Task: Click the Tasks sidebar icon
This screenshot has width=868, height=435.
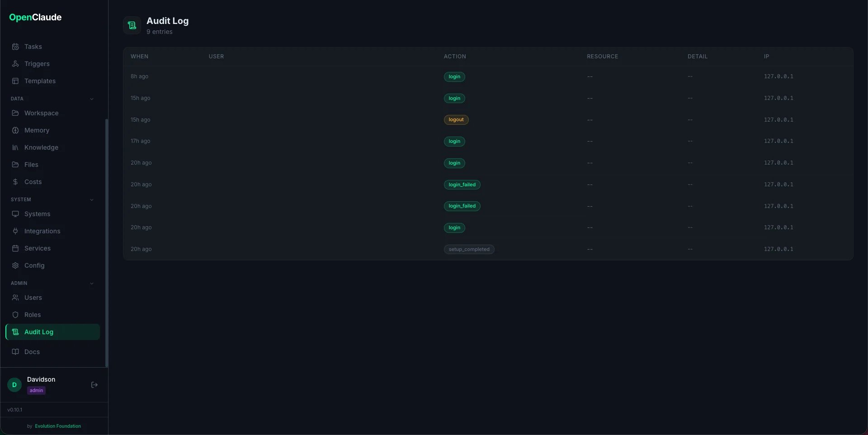Action: coord(15,47)
